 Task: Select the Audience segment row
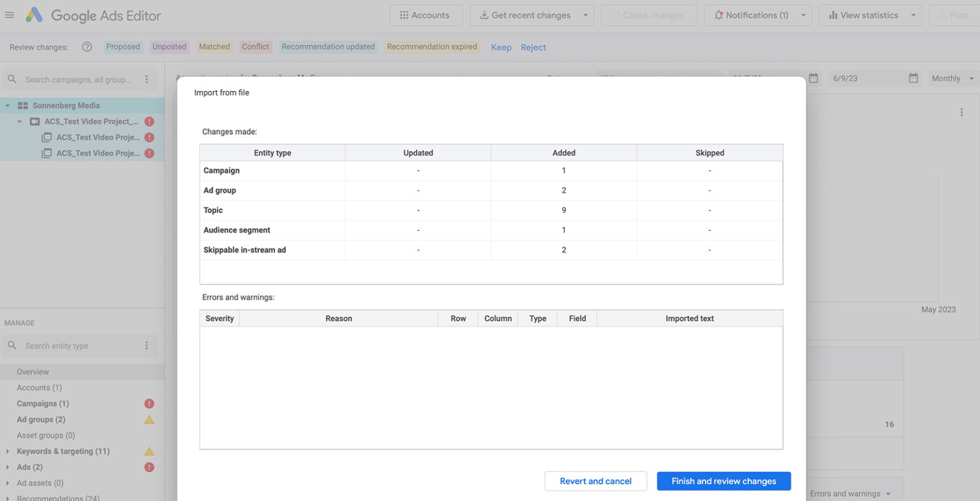491,230
